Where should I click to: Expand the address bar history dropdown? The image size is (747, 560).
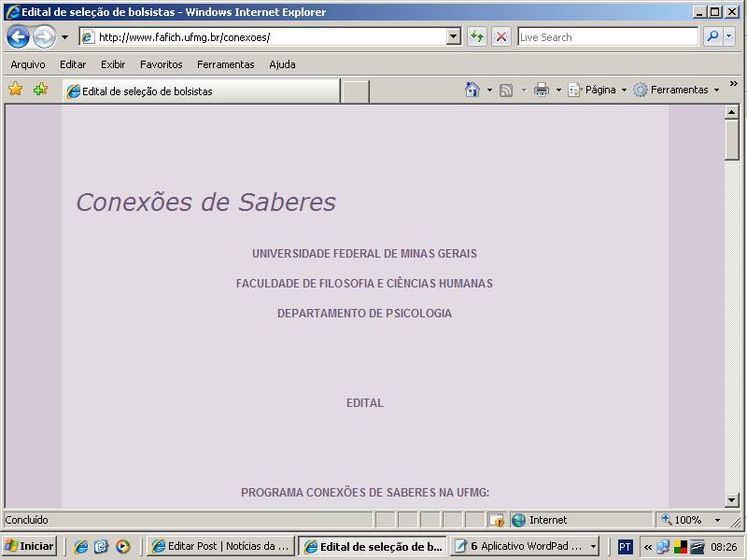click(454, 36)
